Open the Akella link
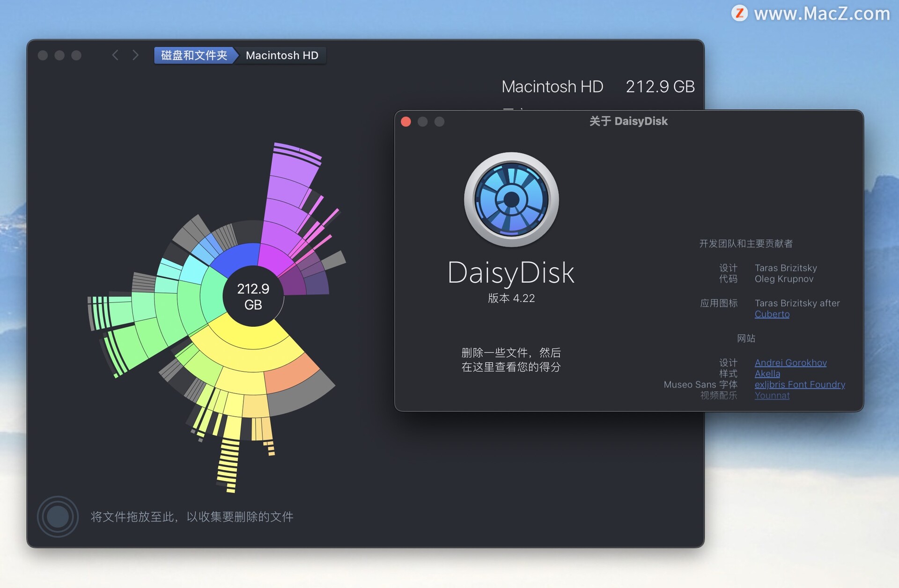Screen dimensions: 899x588 click(767, 374)
